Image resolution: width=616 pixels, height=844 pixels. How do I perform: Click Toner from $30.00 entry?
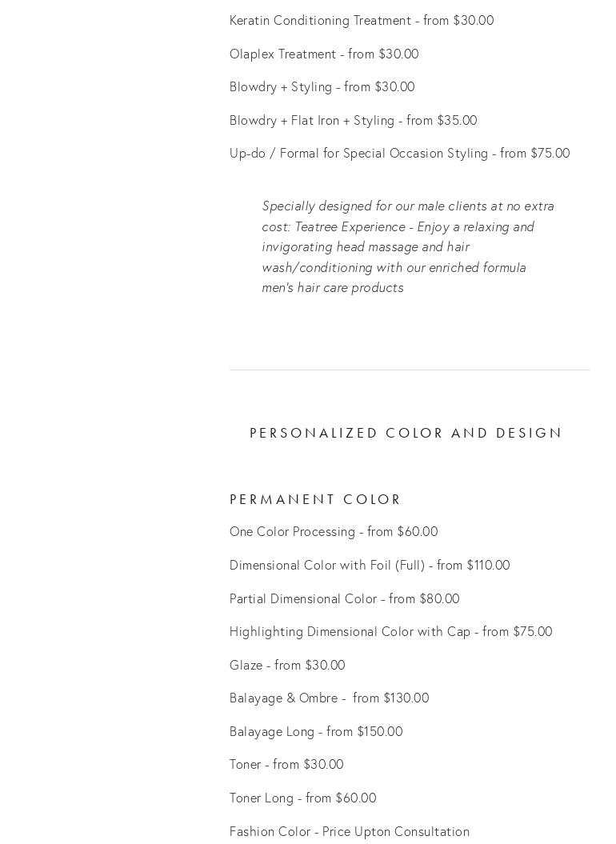(x=286, y=764)
